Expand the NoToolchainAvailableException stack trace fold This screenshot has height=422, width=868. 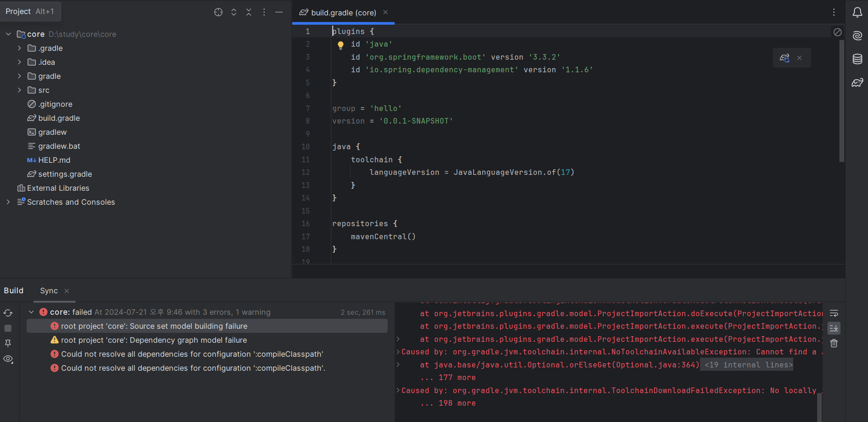[x=398, y=352]
